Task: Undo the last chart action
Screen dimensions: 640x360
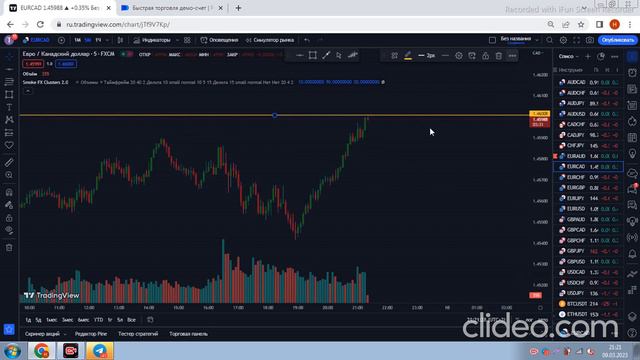Action: click(x=307, y=40)
